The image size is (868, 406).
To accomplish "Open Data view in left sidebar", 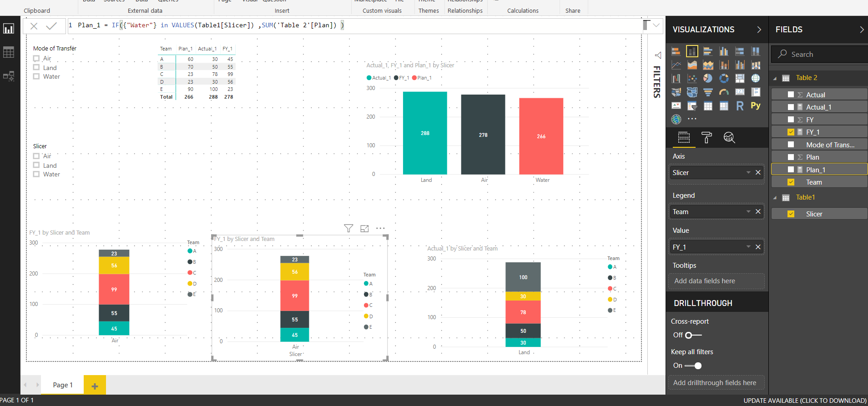I will point(9,52).
